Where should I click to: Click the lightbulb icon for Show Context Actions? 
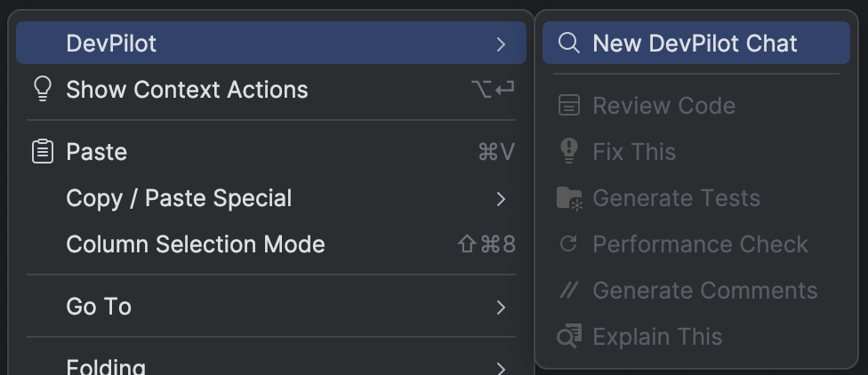43,89
